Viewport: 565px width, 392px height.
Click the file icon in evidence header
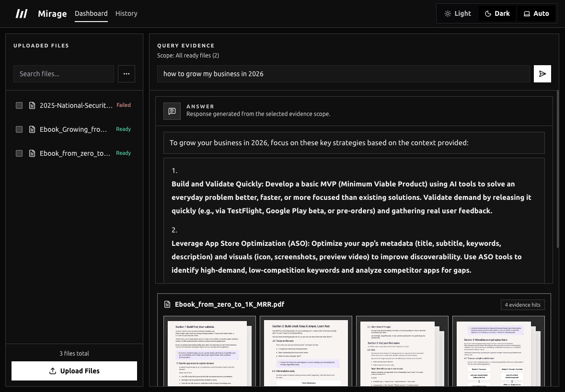pos(167,304)
